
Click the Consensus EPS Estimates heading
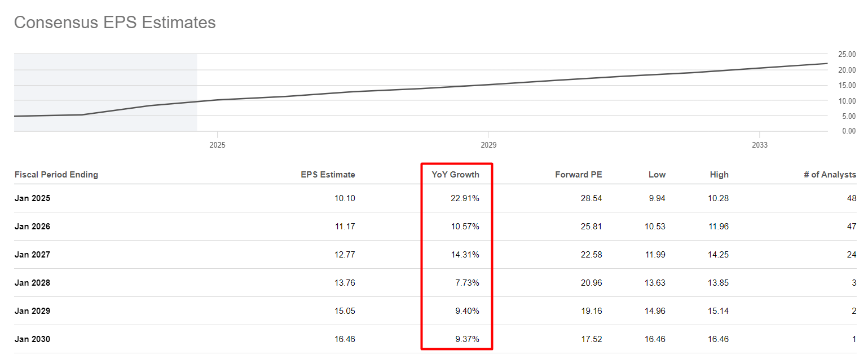click(x=114, y=23)
